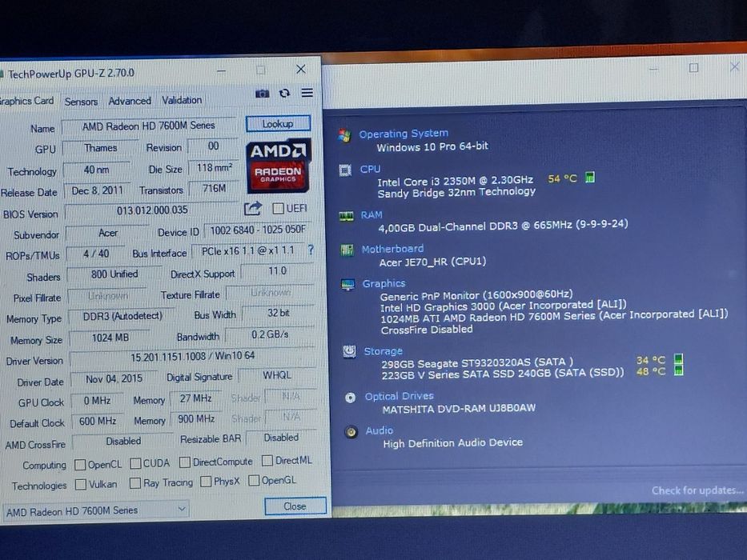Open the Graphics section heading in Speccy

(384, 283)
